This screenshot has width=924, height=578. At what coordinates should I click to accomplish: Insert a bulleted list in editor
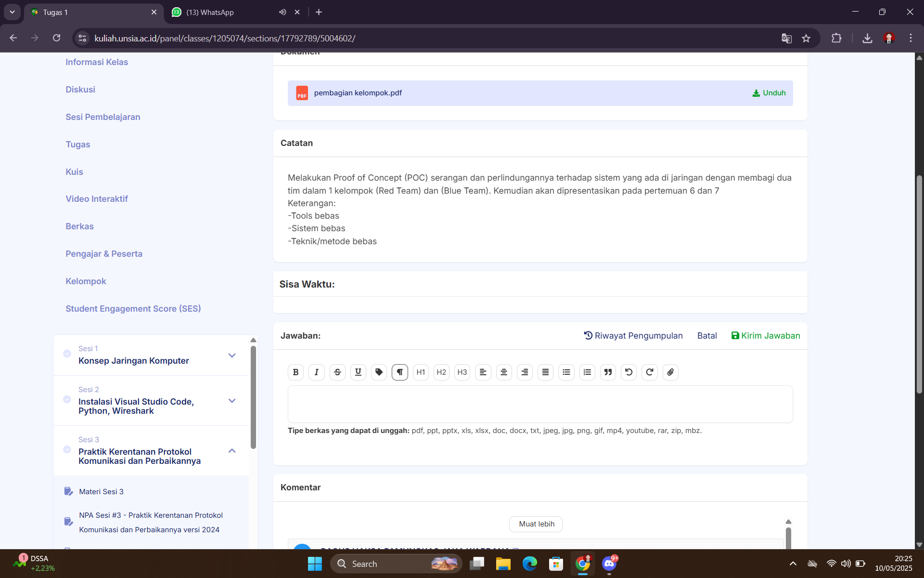pyautogui.click(x=566, y=372)
